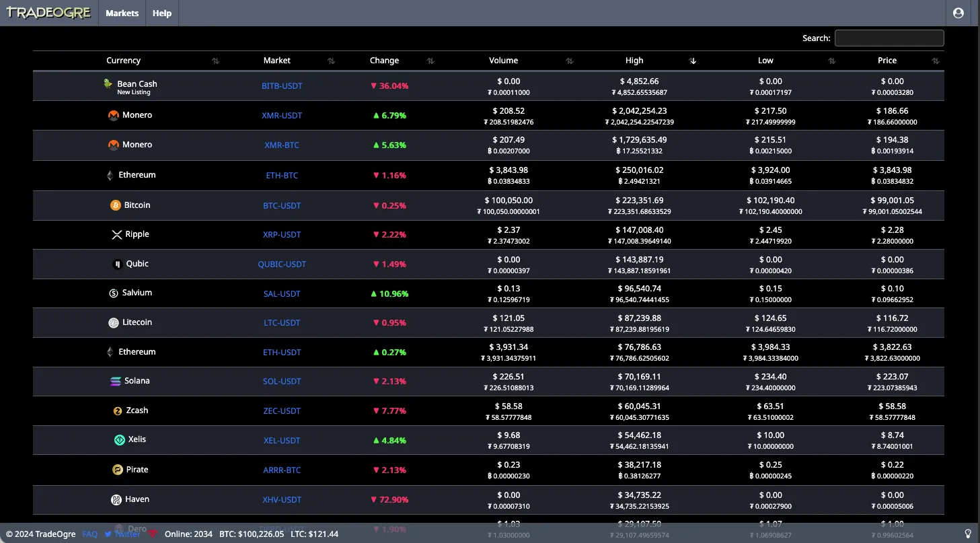Image resolution: width=980 pixels, height=543 pixels.
Task: Click the Solana coin icon
Action: point(116,382)
